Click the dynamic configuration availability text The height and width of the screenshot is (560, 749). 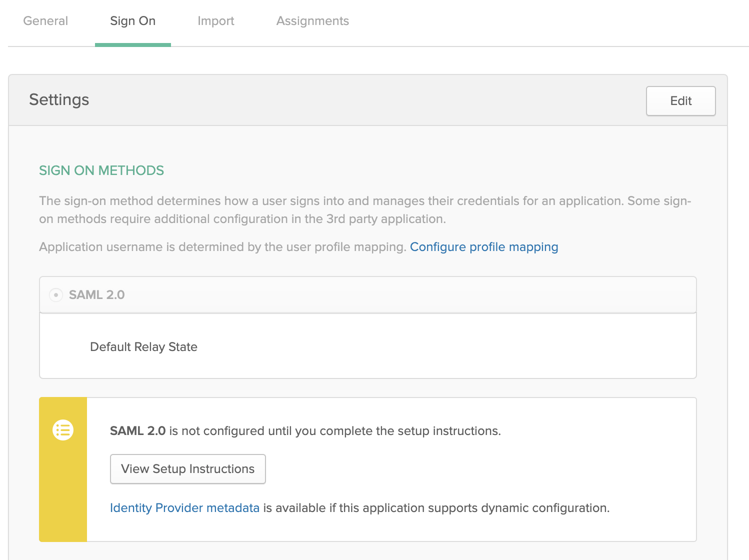[x=435, y=508]
